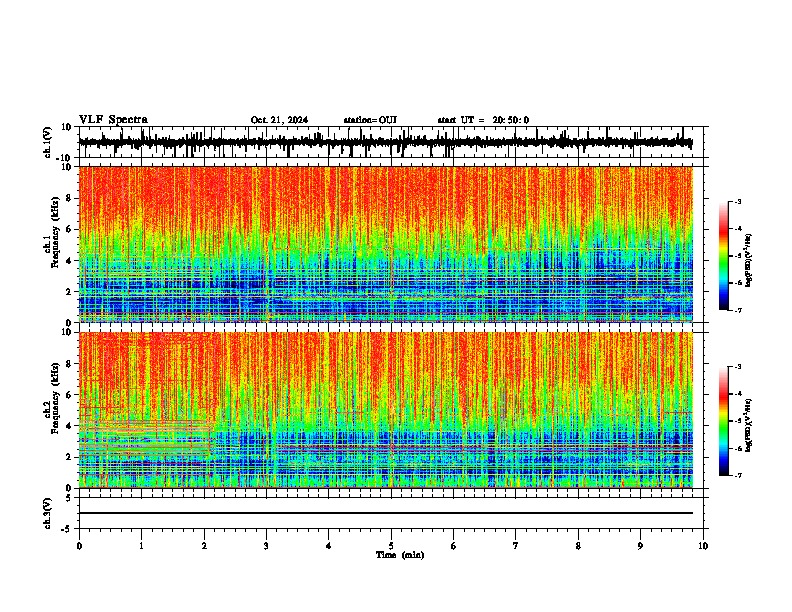Click the 'station=OUI' header label
Viewport: 792px width, 612px height.
coord(370,120)
